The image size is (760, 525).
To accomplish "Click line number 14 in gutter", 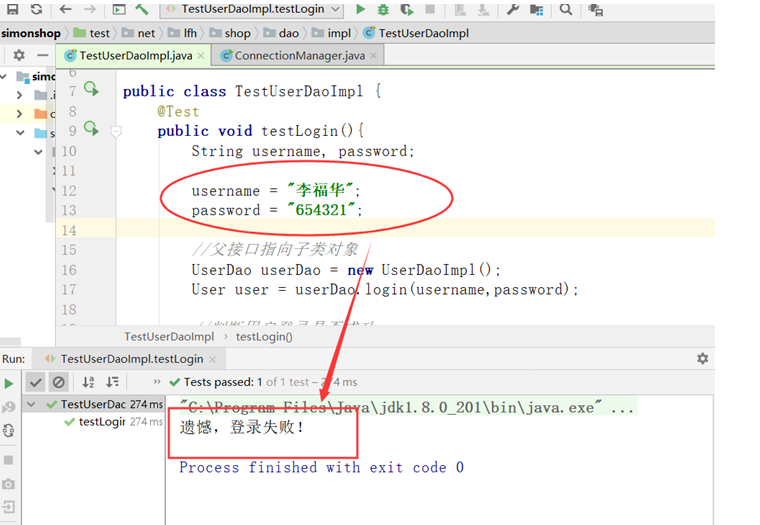I will click(x=69, y=230).
